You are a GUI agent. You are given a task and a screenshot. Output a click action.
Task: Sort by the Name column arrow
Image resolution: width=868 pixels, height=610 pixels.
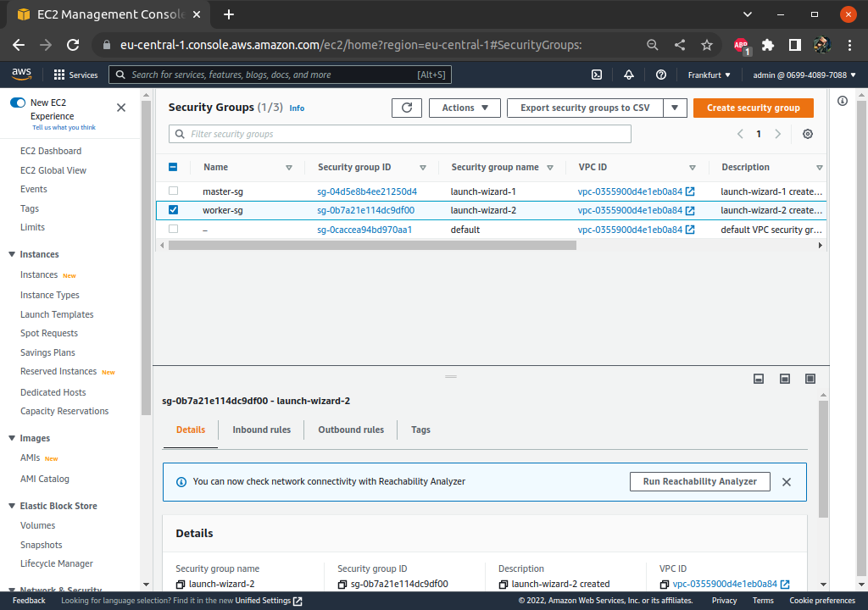coord(289,168)
